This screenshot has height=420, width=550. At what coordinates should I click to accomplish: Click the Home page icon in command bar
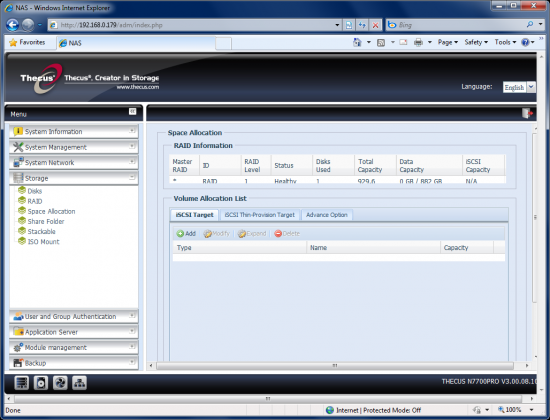[357, 42]
